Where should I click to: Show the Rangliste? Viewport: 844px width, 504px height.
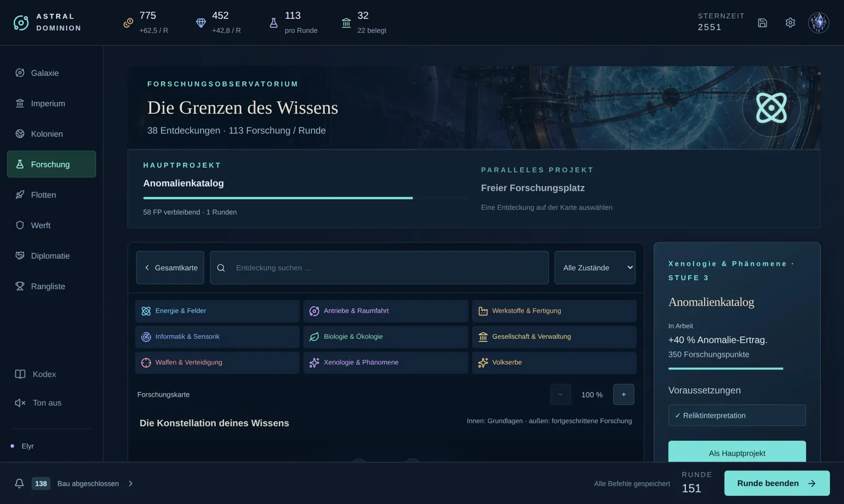click(x=52, y=286)
